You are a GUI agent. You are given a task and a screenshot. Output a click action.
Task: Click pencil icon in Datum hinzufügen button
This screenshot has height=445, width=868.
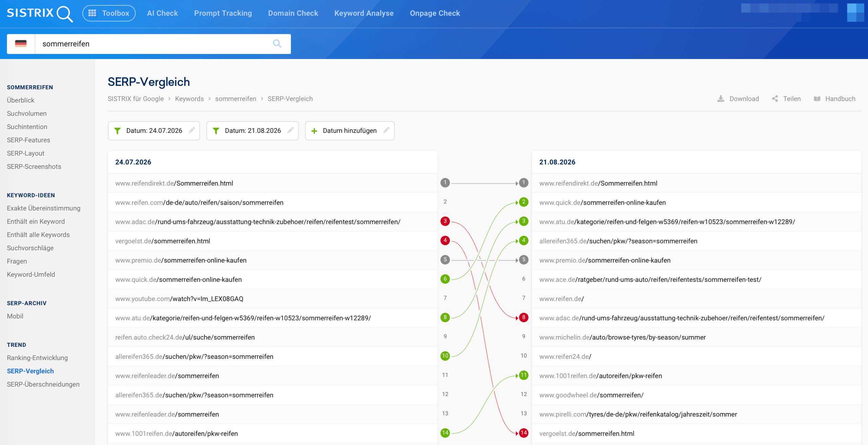[386, 130]
